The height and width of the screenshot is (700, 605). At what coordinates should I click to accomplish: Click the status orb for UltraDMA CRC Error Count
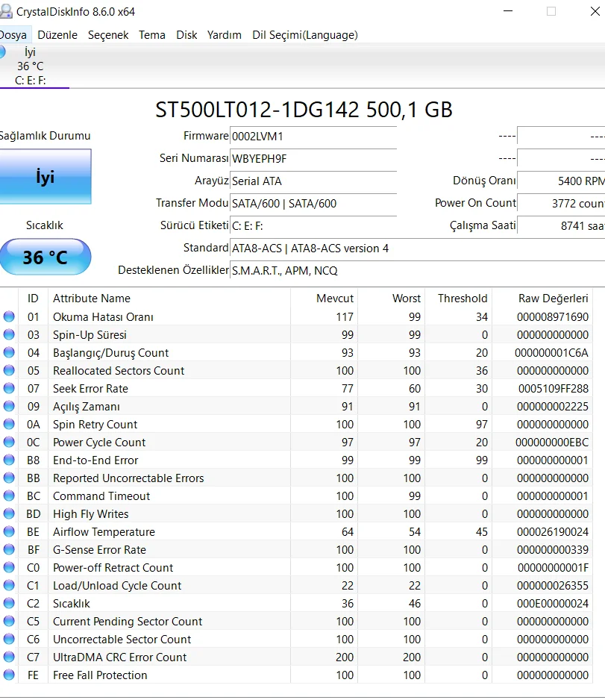[9, 657]
